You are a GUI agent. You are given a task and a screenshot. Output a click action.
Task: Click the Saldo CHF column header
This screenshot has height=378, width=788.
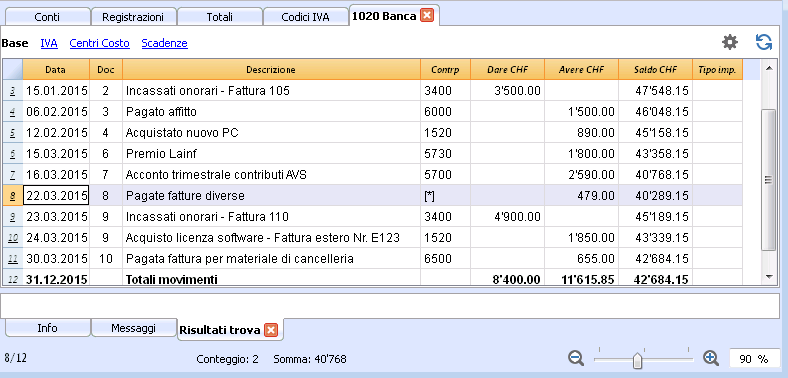655,70
